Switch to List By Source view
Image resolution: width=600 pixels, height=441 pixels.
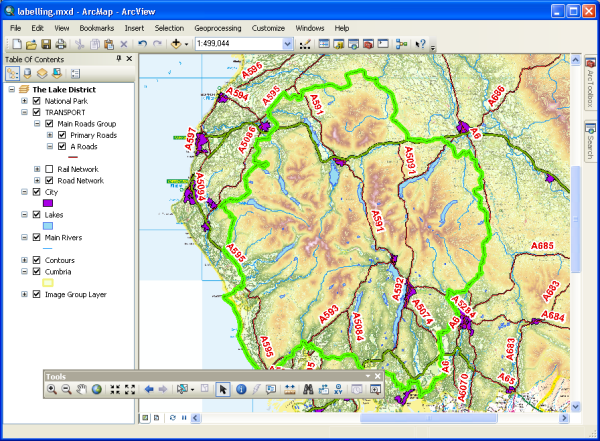point(28,73)
